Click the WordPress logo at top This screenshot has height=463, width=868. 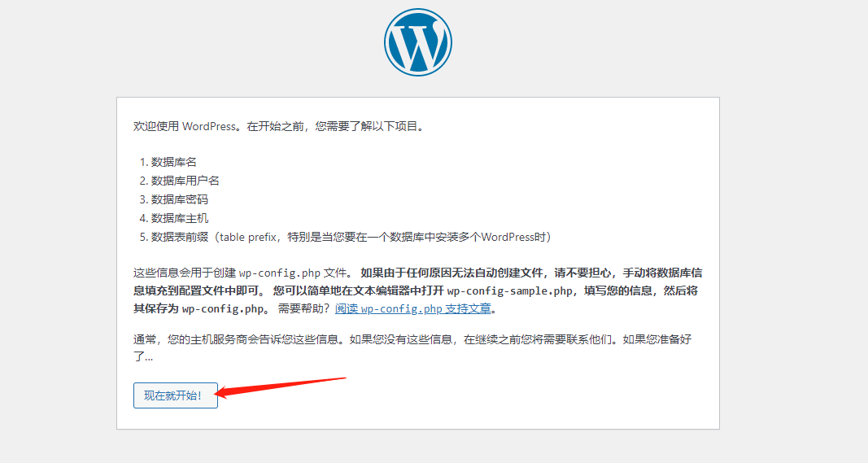coord(418,42)
